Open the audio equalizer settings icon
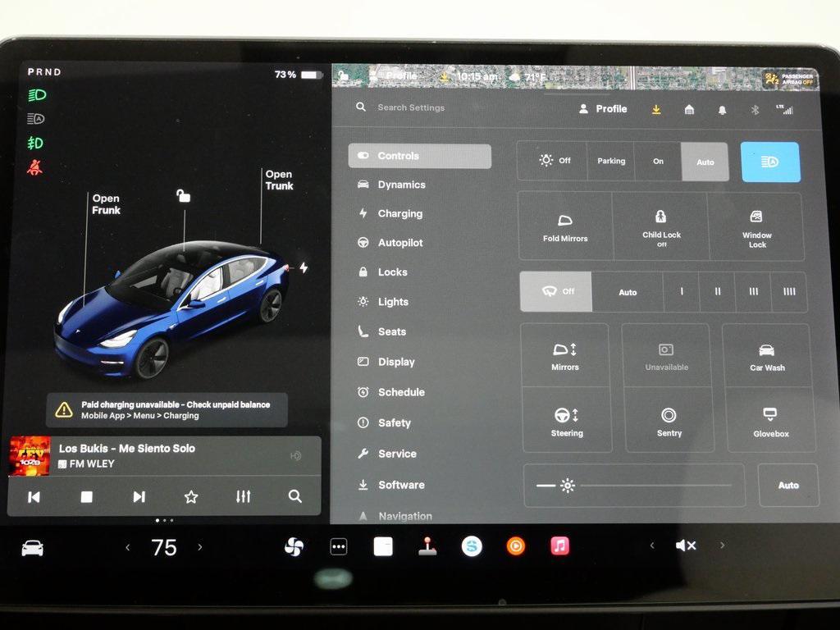 click(243, 496)
